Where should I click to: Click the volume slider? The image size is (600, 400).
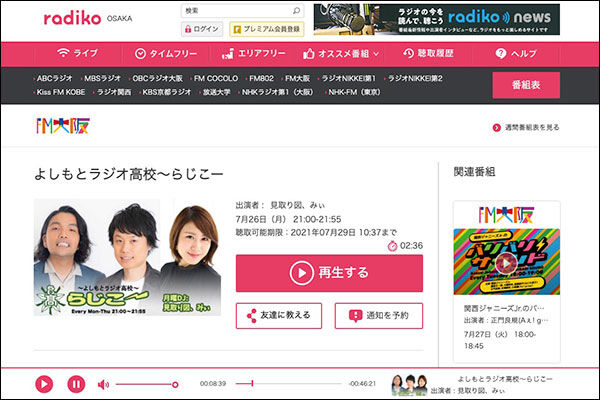[147, 384]
